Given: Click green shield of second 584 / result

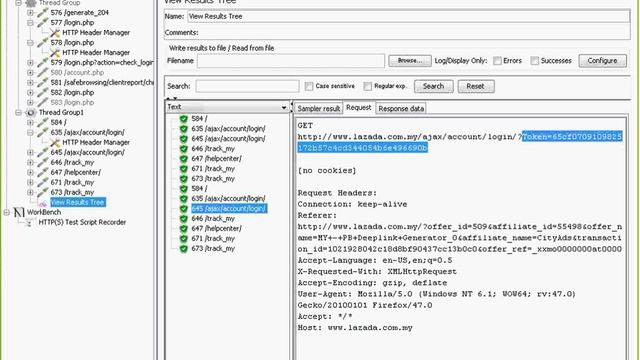Looking at the screenshot, I should pos(184,189).
